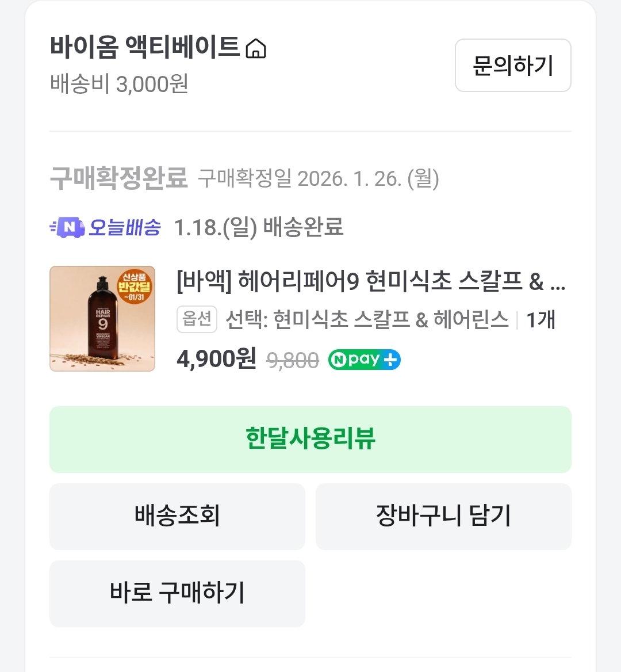
Task: Tap the 반값딜 sticker on product image
Action: click(x=134, y=287)
